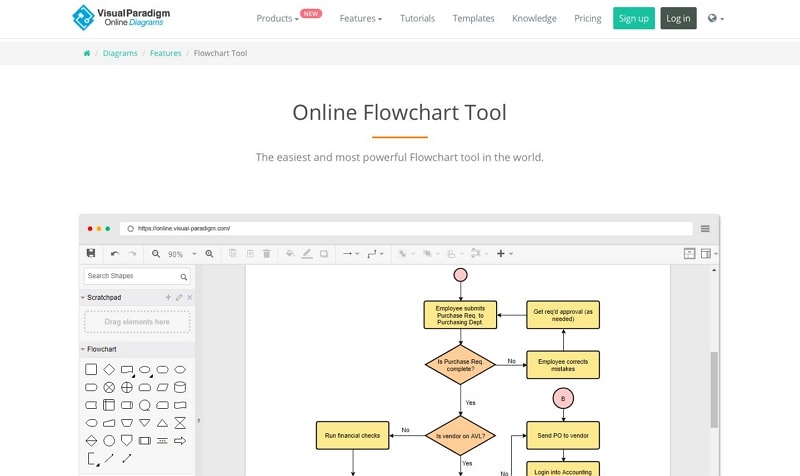
Task: Click the zoom out magnifier icon
Action: coord(156,254)
